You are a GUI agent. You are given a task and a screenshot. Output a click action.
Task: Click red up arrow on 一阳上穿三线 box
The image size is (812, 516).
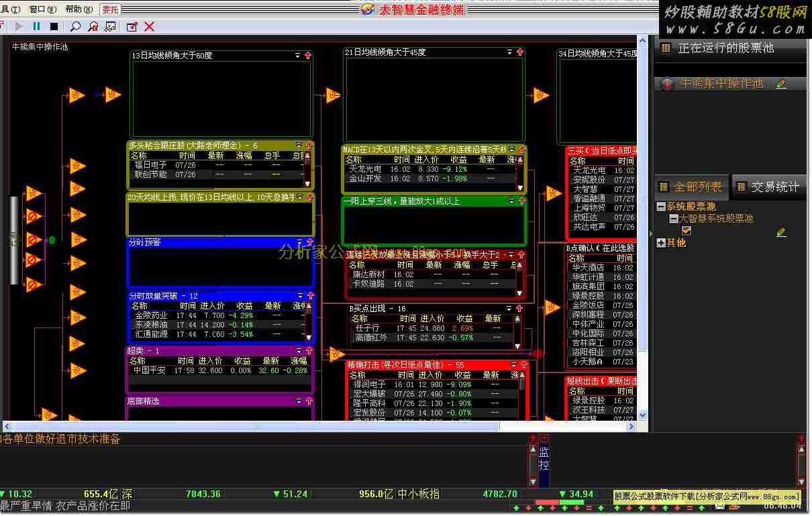[522, 201]
